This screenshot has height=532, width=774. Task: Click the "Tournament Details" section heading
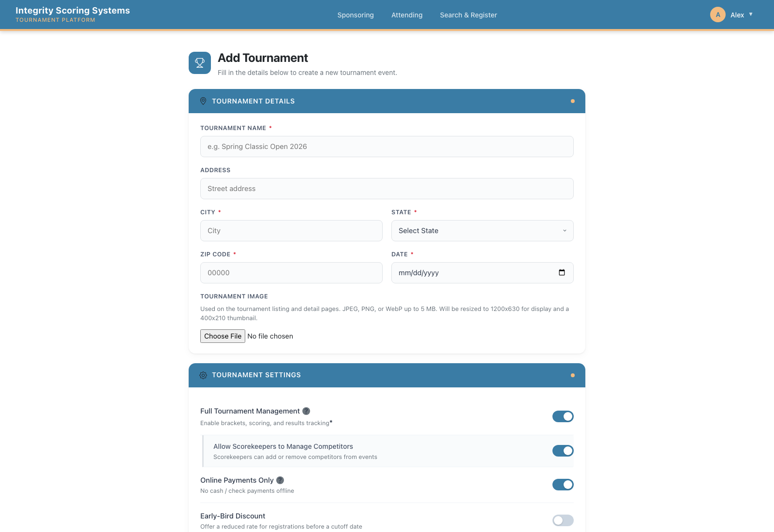coord(253,101)
